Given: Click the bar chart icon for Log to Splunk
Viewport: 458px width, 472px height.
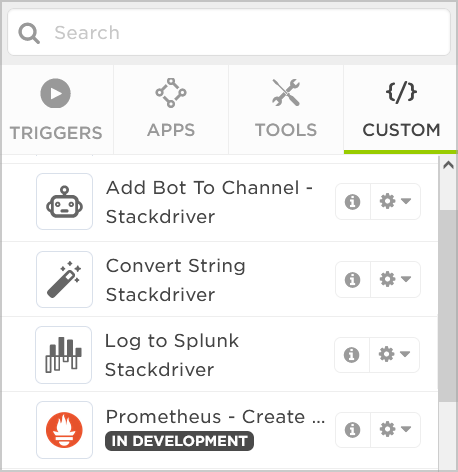Looking at the screenshot, I should coord(64,355).
